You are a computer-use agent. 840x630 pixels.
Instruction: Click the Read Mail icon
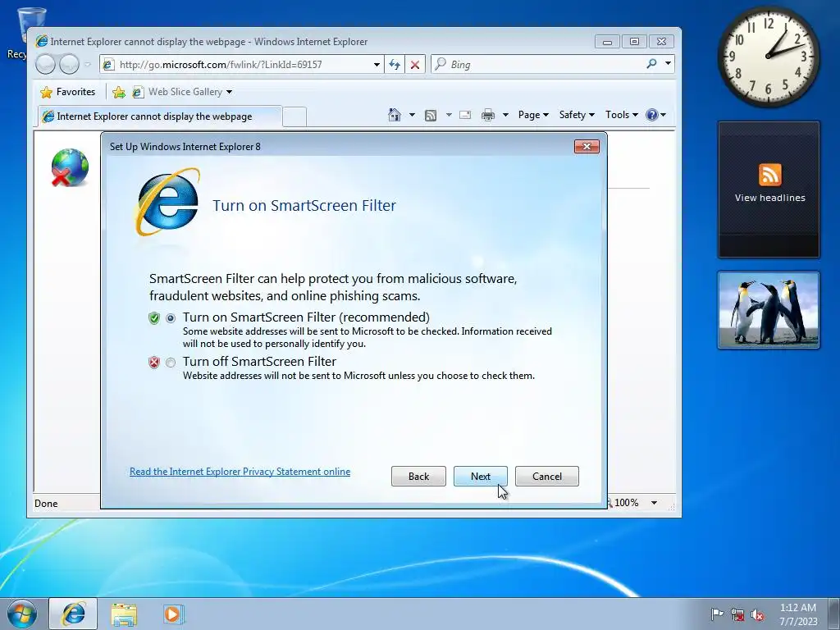465,115
